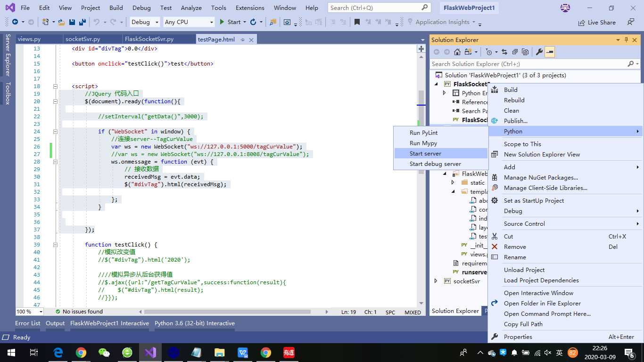This screenshot has width=644, height=362.
Task: Click the Collapse All icon in Solution Explorer
Action: click(515, 52)
